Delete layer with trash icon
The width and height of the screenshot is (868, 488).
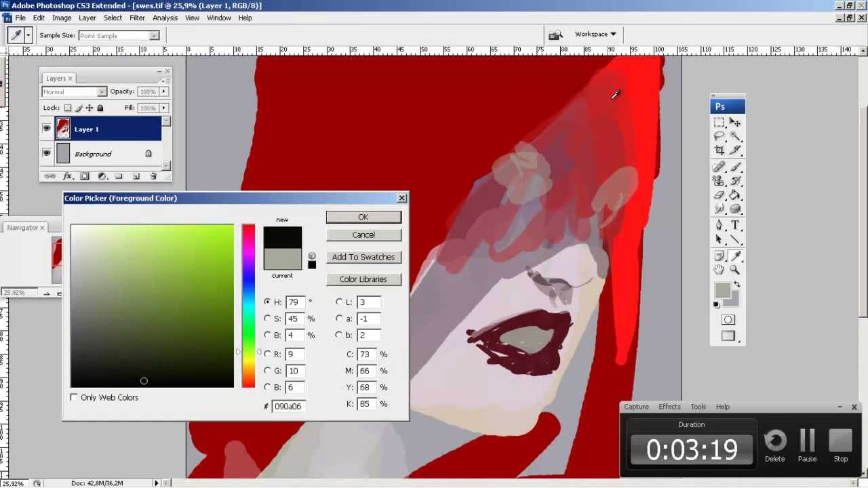pyautogui.click(x=153, y=176)
